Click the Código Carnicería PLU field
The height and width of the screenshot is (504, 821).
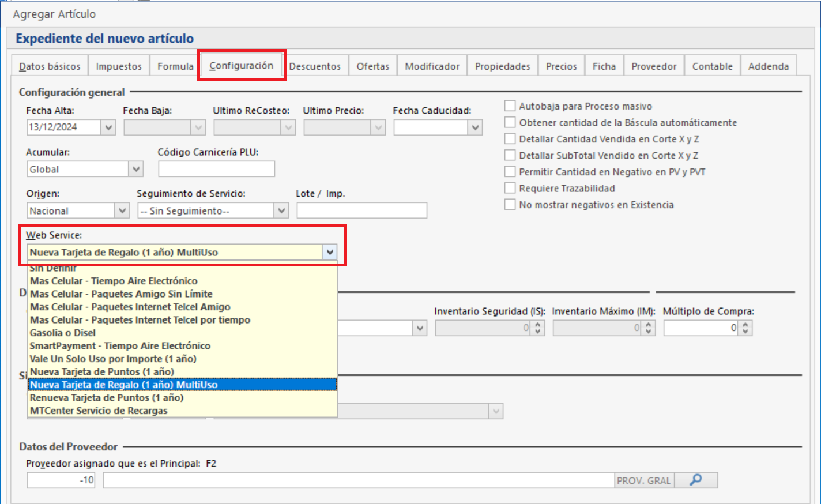coord(217,169)
